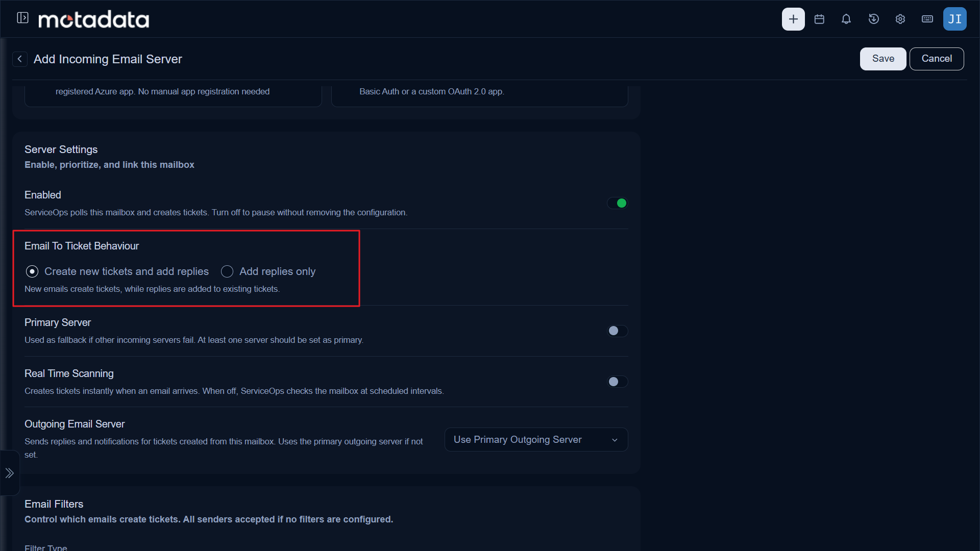Click the Add Incoming Email Server title
This screenshot has width=980, height=551.
[x=108, y=59]
